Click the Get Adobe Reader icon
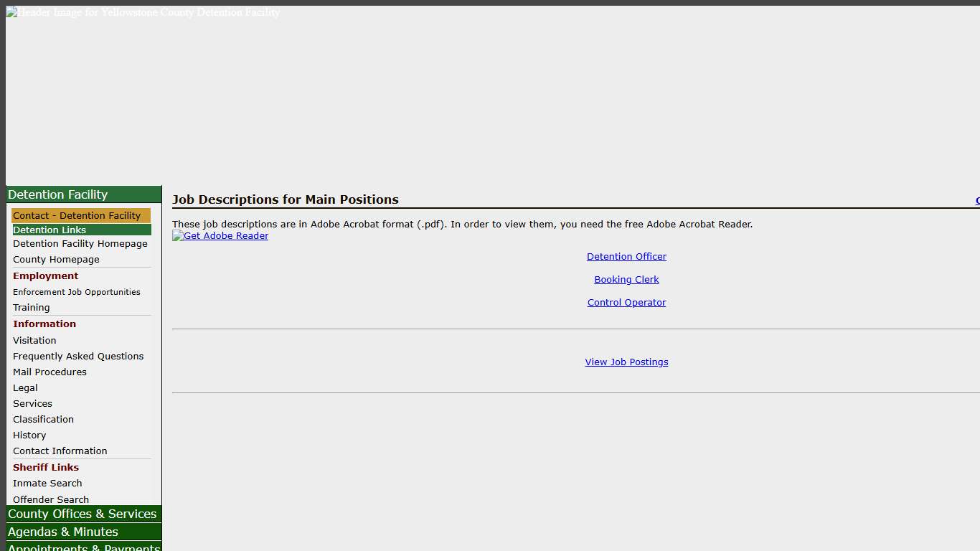 220,235
